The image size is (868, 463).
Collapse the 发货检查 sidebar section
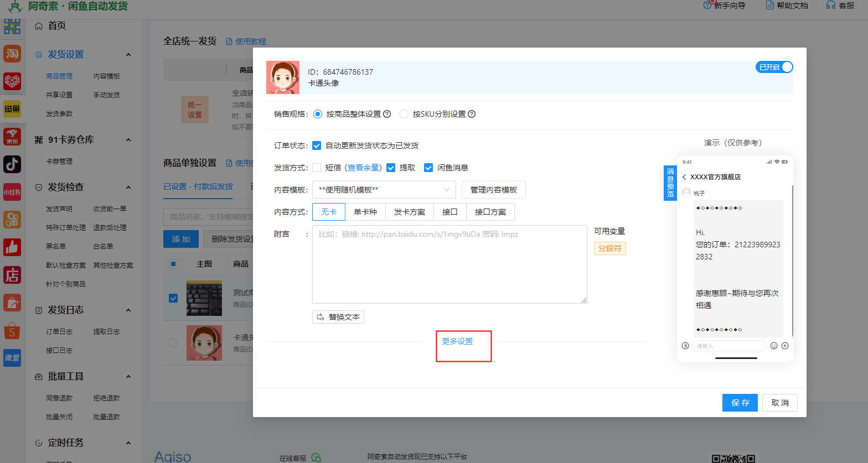128,187
